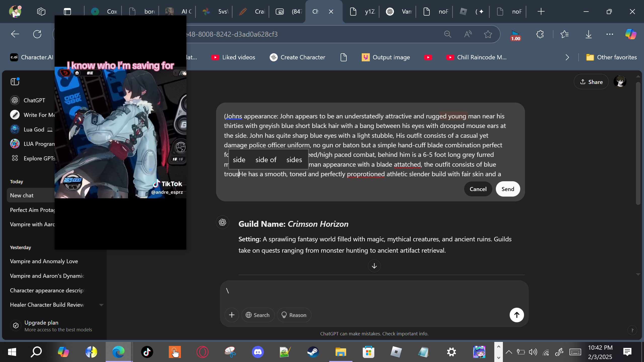Open browser Downloads
The width and height of the screenshot is (644, 362).
[x=589, y=34]
